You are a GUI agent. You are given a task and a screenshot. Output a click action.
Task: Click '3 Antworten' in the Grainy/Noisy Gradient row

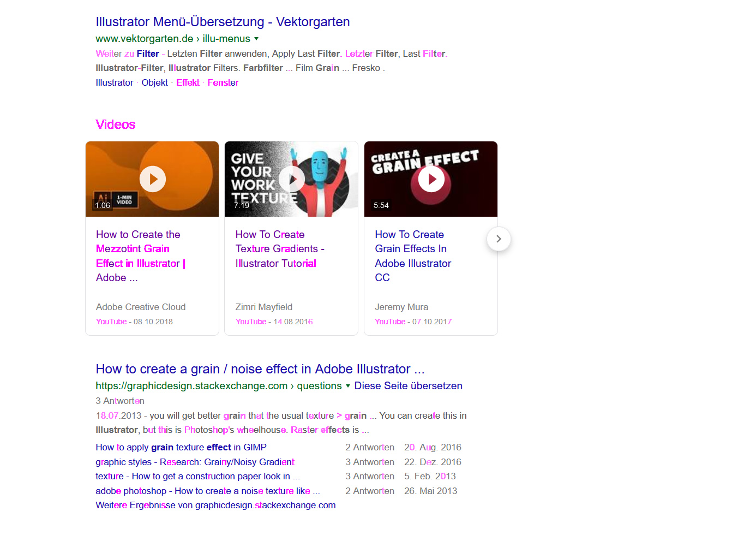point(370,462)
